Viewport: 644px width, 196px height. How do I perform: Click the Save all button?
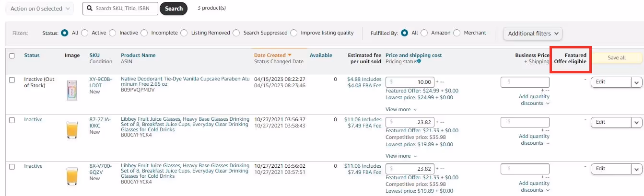pyautogui.click(x=617, y=58)
